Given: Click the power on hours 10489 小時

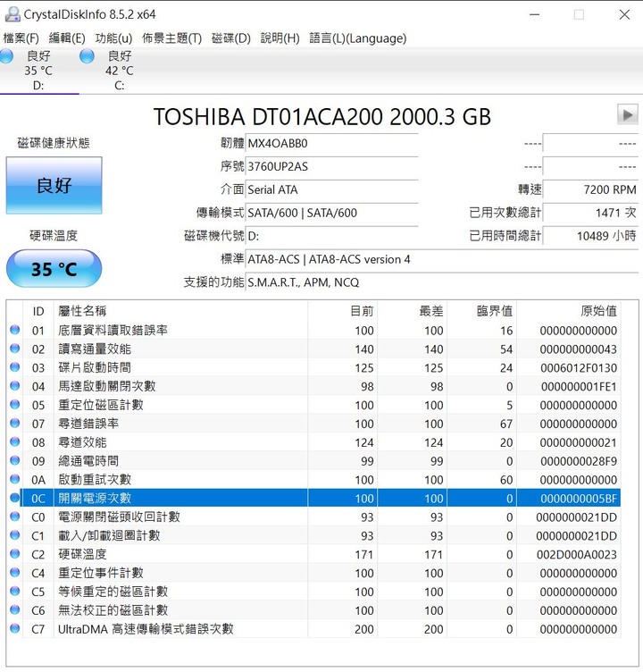Looking at the screenshot, I should point(590,236).
